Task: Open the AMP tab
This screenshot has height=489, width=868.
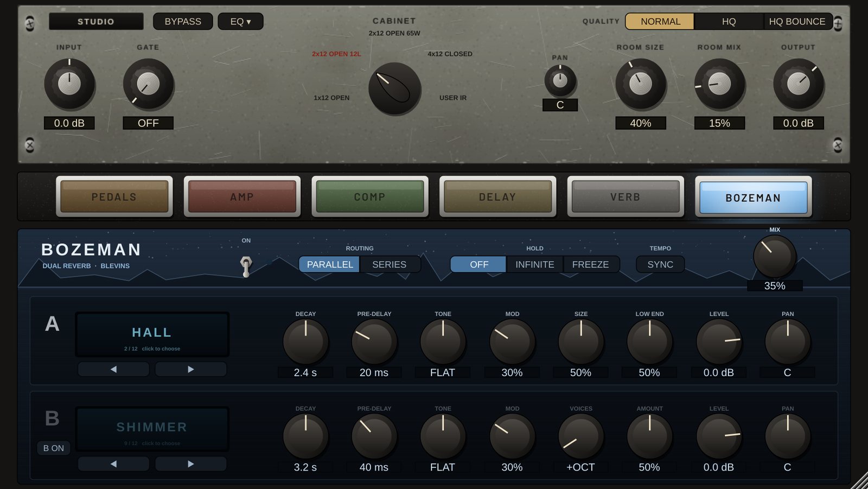Action: [x=242, y=196]
